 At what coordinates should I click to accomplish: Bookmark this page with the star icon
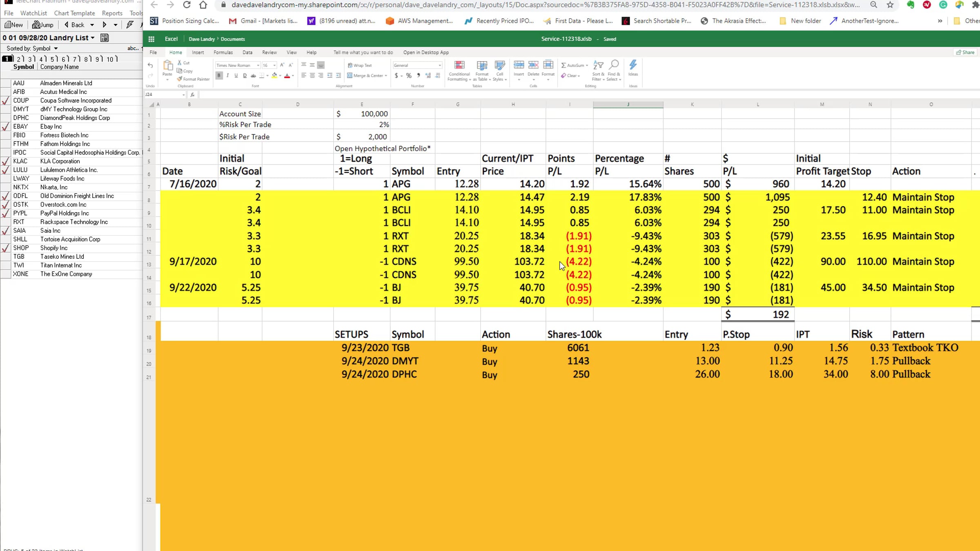pos(890,5)
